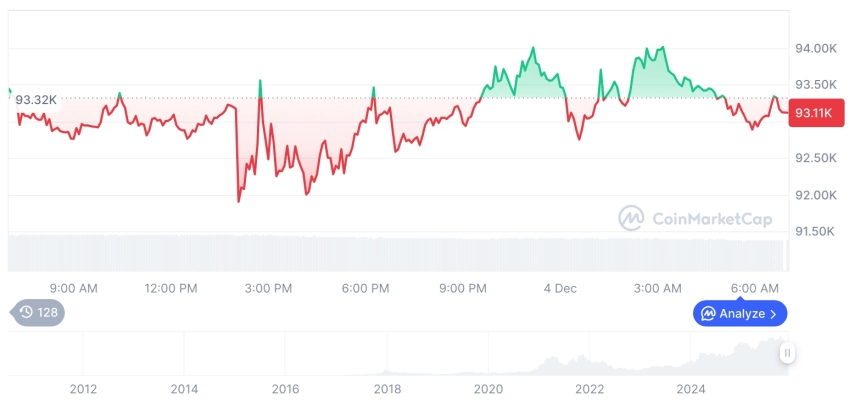860x401 pixels.
Task: Select the 3:00 PM time axis label
Action: [x=267, y=288]
